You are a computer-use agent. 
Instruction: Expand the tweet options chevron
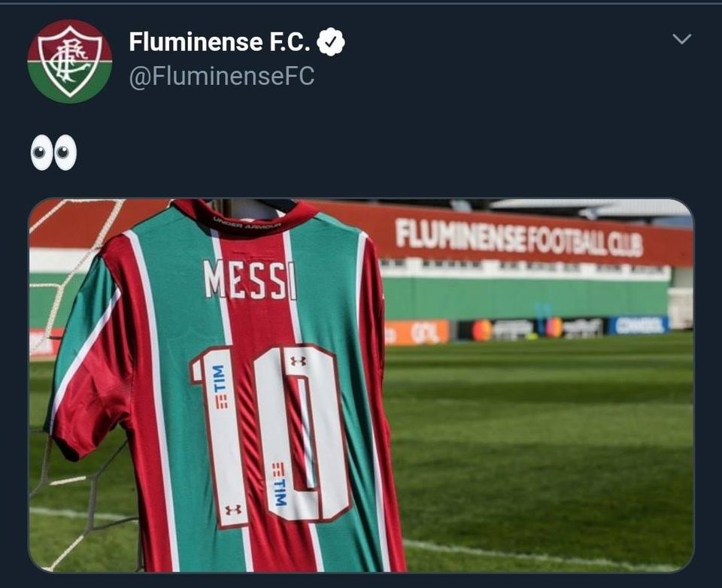click(x=681, y=38)
